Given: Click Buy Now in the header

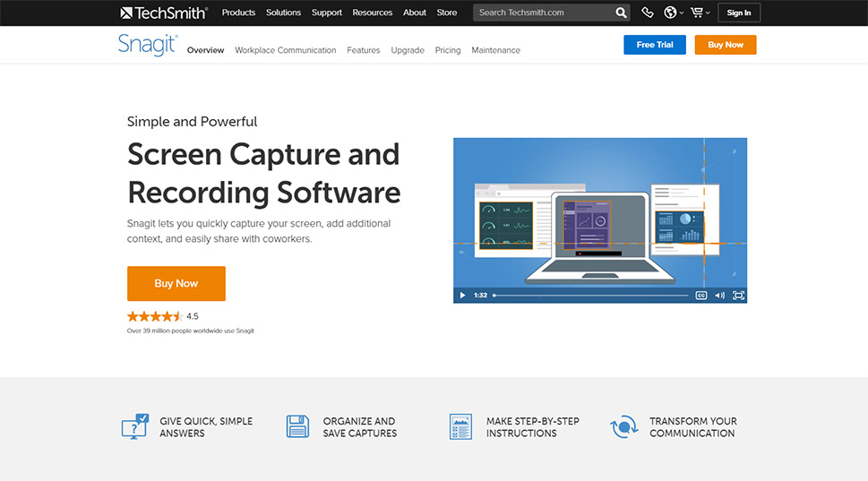Looking at the screenshot, I should [x=726, y=45].
